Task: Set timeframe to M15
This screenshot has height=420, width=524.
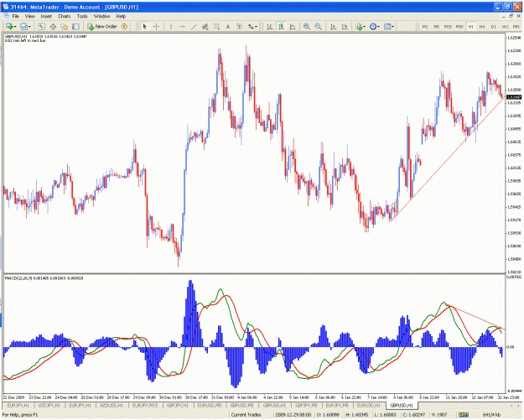Action: coord(448,26)
